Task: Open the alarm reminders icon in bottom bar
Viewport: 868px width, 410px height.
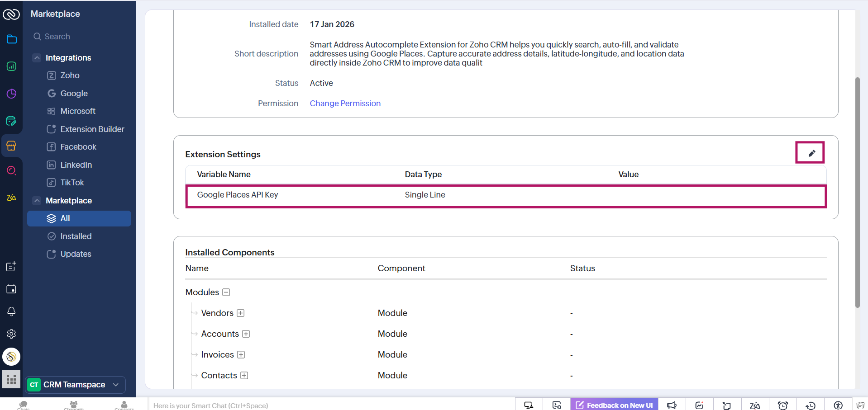Action: click(782, 405)
